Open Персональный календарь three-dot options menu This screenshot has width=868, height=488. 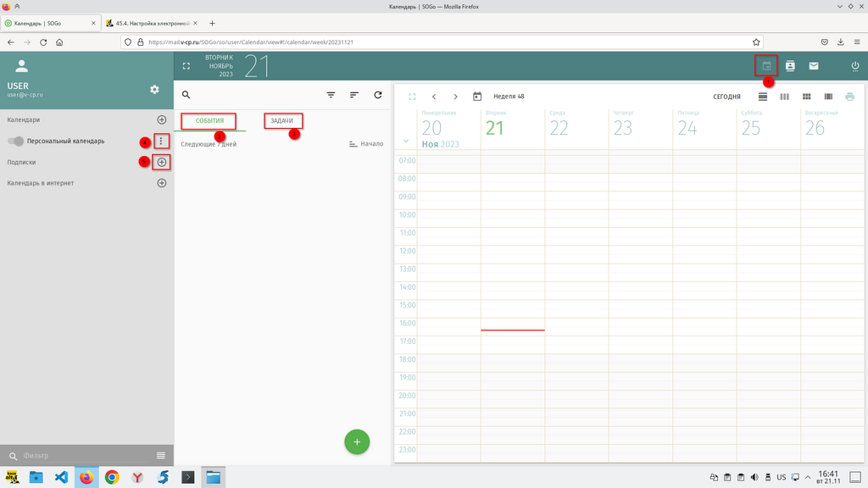coord(162,141)
